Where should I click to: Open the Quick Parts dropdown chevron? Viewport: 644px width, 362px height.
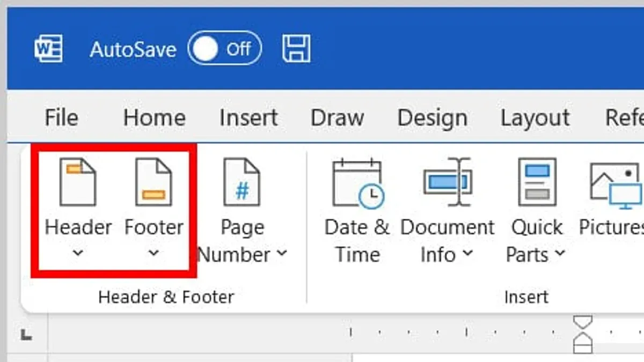click(x=560, y=254)
